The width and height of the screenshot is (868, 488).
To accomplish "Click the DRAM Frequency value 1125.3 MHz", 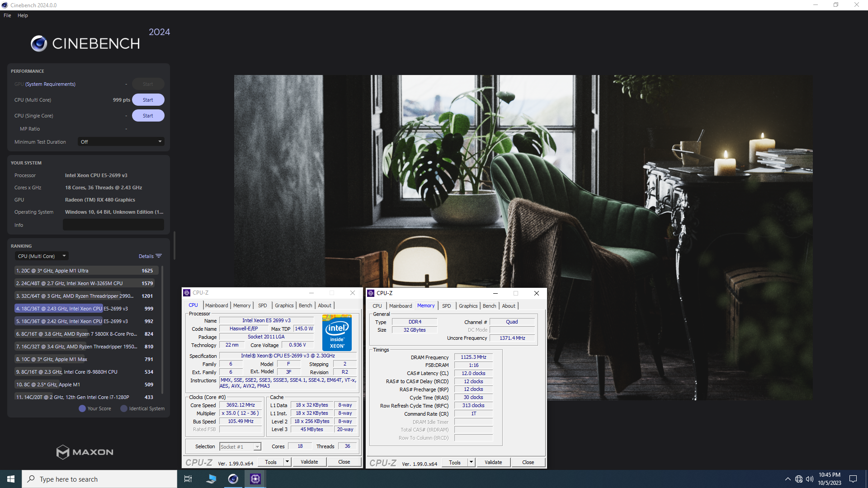I will tap(473, 357).
